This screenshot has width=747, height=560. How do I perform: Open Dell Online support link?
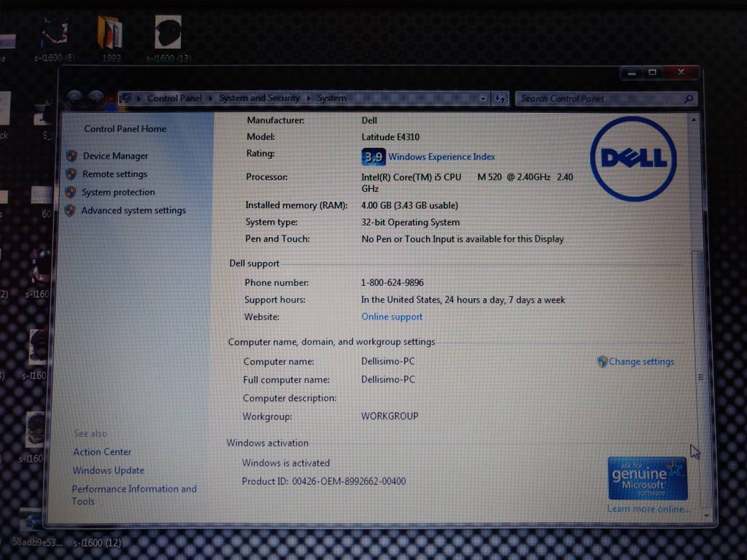click(x=392, y=316)
